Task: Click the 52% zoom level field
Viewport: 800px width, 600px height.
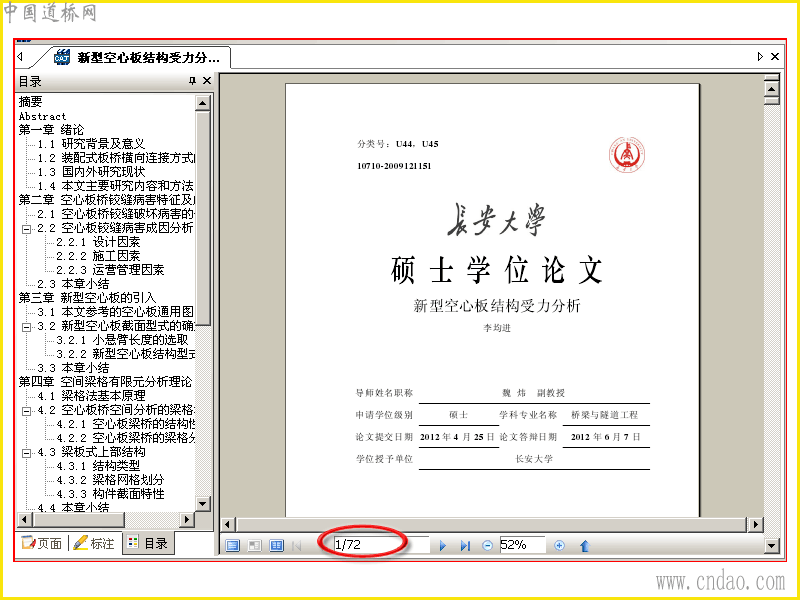Action: [522, 545]
